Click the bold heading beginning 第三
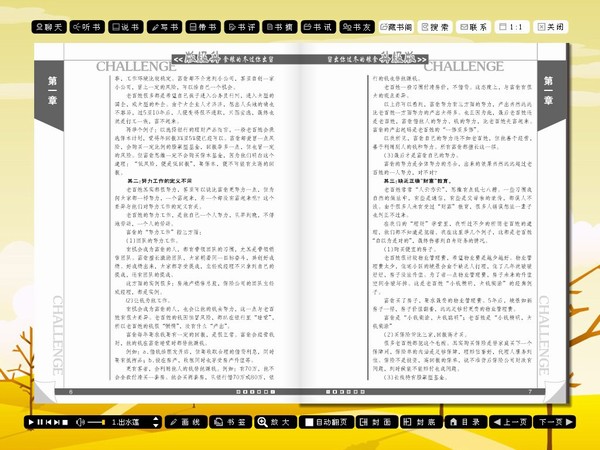The image size is (600, 450). click(x=417, y=181)
